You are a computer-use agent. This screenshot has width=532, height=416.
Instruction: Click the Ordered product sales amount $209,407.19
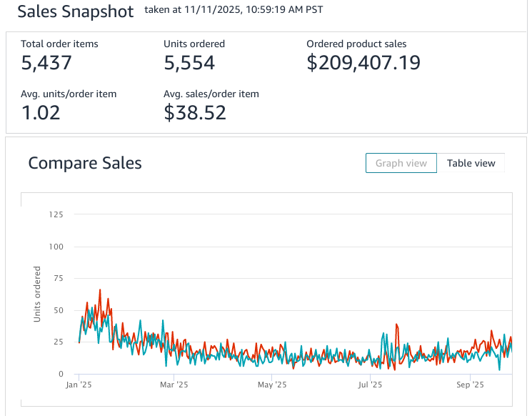[x=363, y=63]
